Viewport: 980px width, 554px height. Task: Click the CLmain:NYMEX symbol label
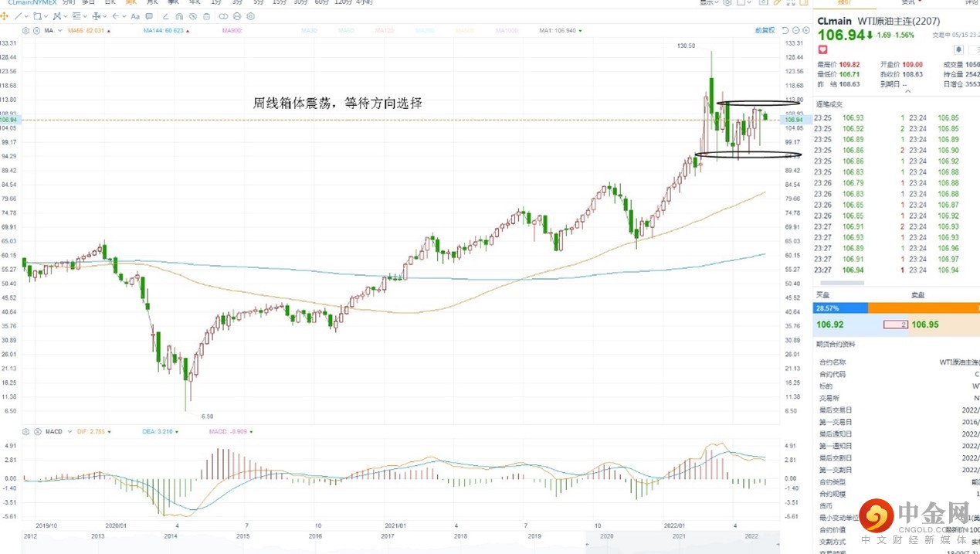(x=32, y=2)
